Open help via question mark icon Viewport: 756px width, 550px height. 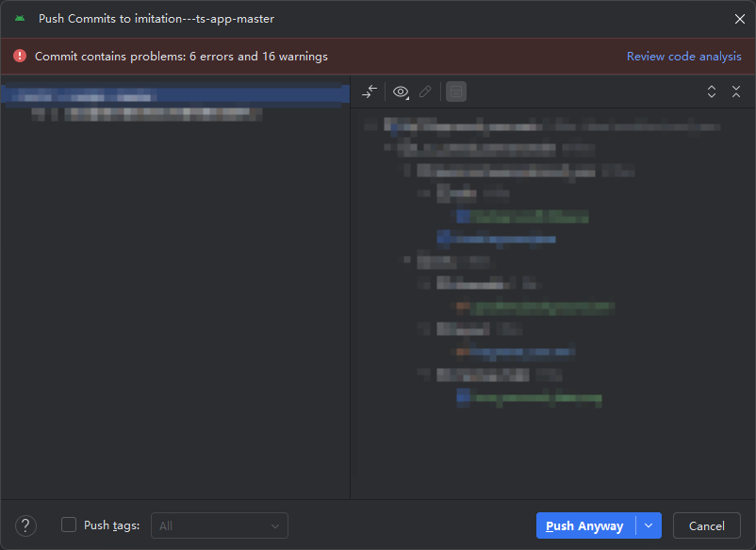click(25, 525)
